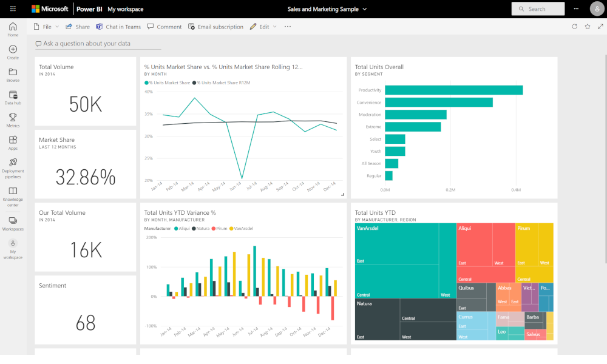Select the Moderation segment bar
The width and height of the screenshot is (607, 364).
(x=416, y=115)
